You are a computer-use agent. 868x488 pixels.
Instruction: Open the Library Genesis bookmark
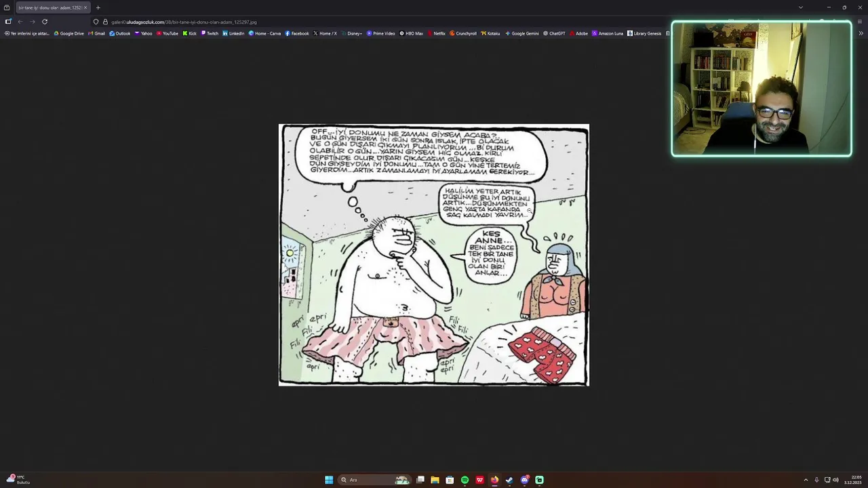click(x=644, y=33)
